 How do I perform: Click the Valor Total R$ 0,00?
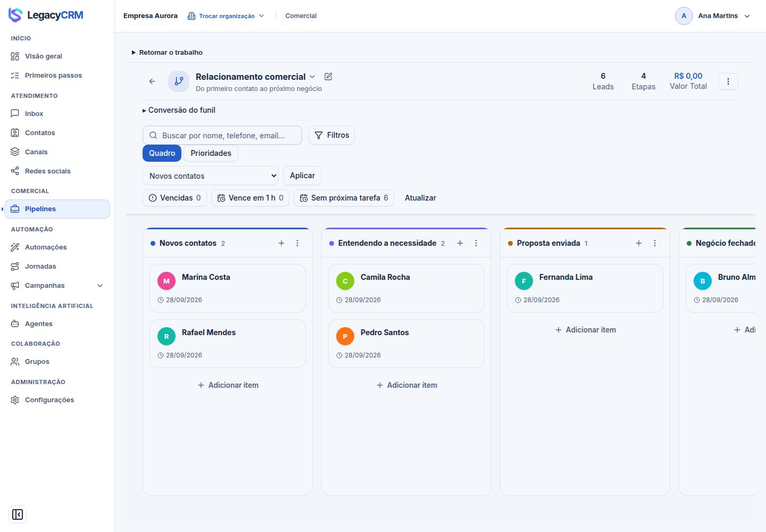point(688,81)
